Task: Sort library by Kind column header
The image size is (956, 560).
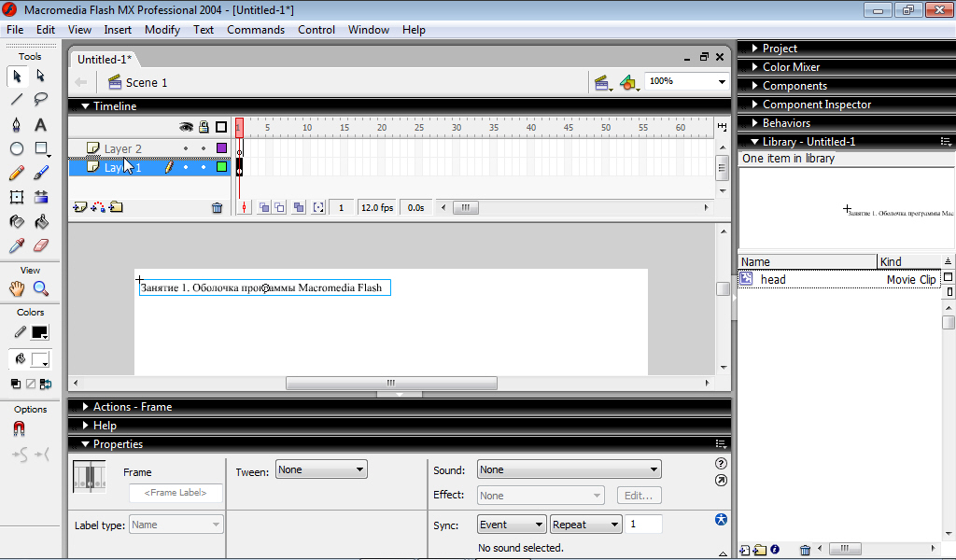Action: [909, 262]
